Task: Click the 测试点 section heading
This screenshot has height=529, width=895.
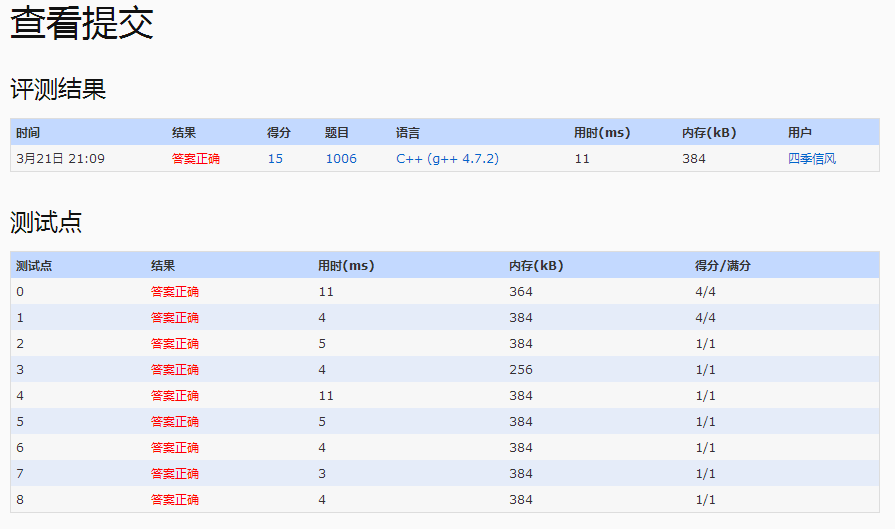Action: [46, 222]
